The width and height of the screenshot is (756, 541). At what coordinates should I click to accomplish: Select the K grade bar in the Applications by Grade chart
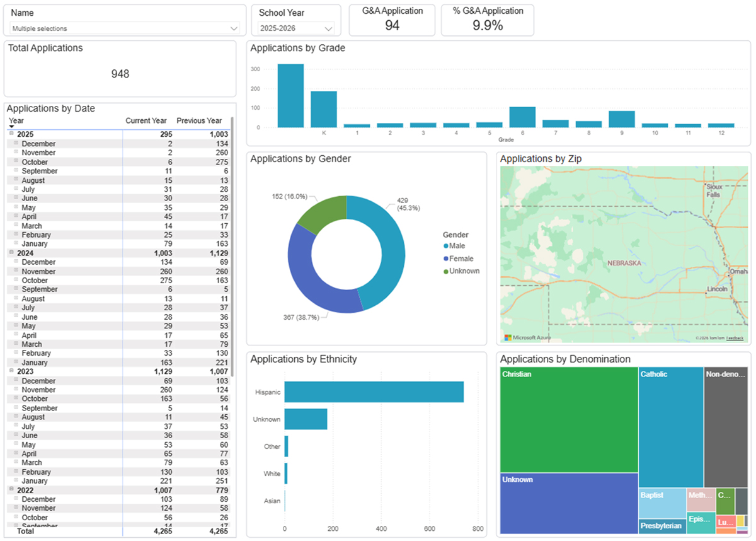pyautogui.click(x=324, y=109)
